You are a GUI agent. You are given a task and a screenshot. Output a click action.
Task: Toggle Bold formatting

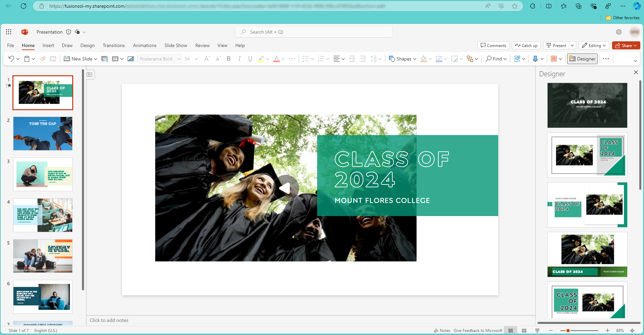click(229, 59)
